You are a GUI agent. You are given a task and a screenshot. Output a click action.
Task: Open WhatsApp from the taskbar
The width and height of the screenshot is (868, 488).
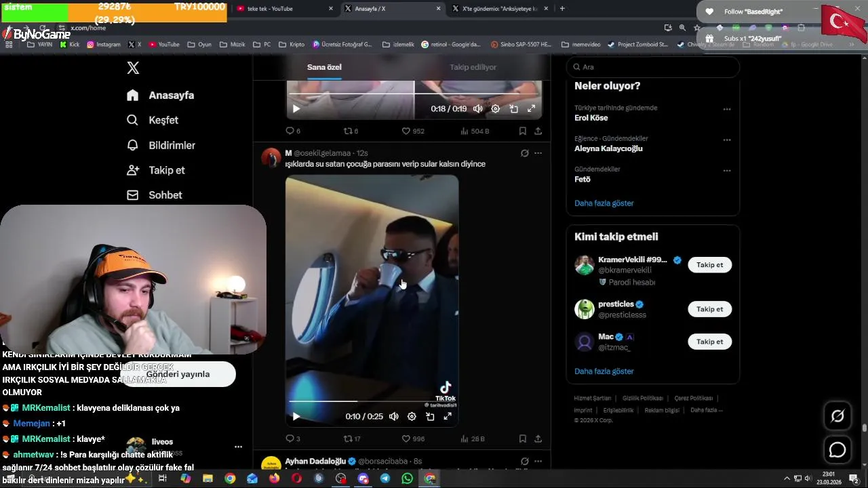[x=407, y=479]
